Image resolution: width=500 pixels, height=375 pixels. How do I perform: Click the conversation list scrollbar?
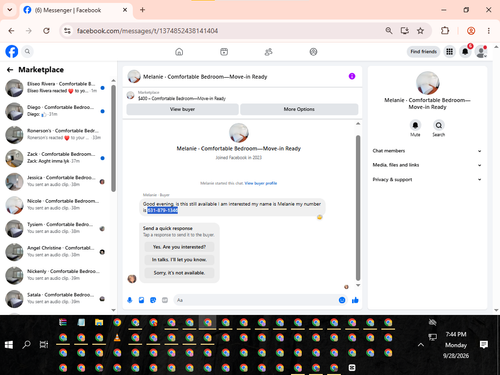113,138
